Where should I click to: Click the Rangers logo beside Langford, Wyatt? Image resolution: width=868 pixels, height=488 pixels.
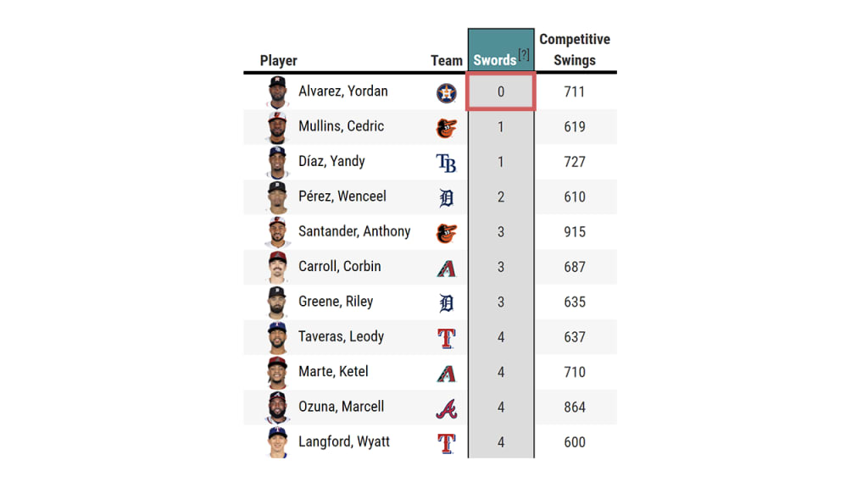pos(446,443)
